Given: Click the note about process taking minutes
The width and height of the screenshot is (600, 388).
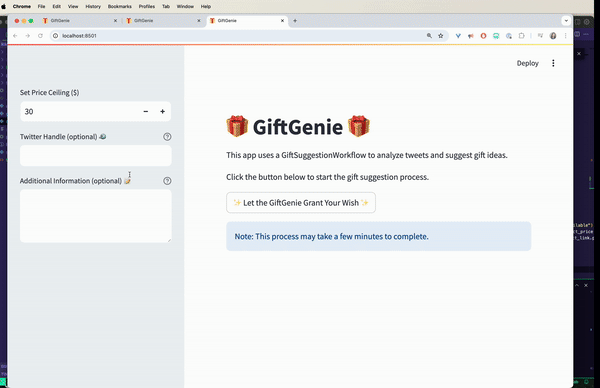Looking at the screenshot, I should point(378,236).
